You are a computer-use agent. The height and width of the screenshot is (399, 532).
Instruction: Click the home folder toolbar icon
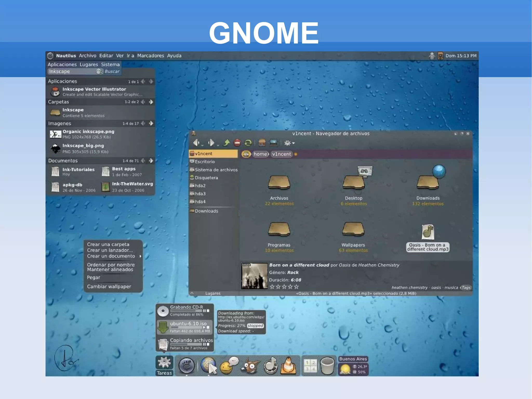click(x=262, y=143)
